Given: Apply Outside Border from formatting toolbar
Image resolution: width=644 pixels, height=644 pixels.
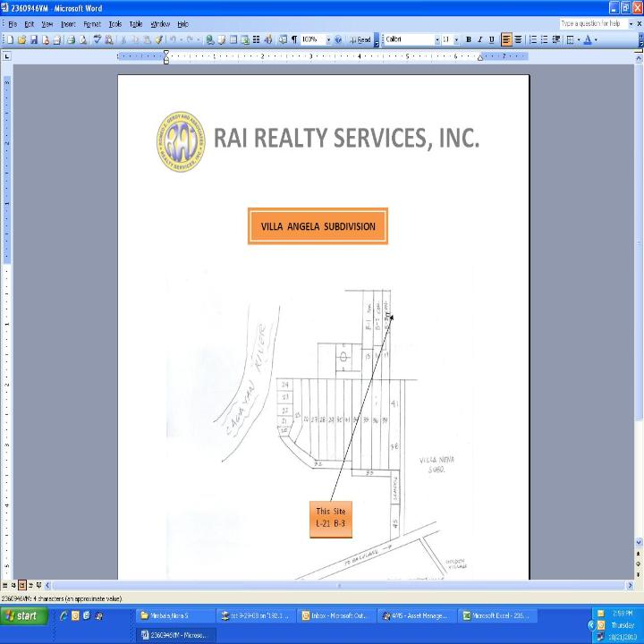Looking at the screenshot, I should (571, 40).
